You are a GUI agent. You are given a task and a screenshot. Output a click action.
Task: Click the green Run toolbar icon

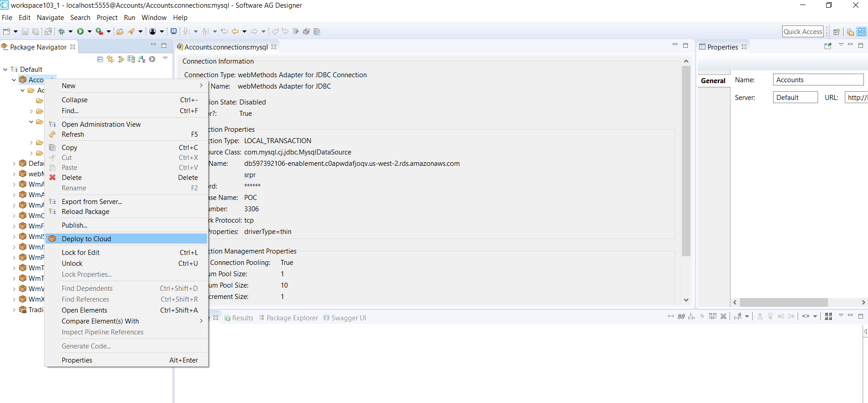point(80,31)
